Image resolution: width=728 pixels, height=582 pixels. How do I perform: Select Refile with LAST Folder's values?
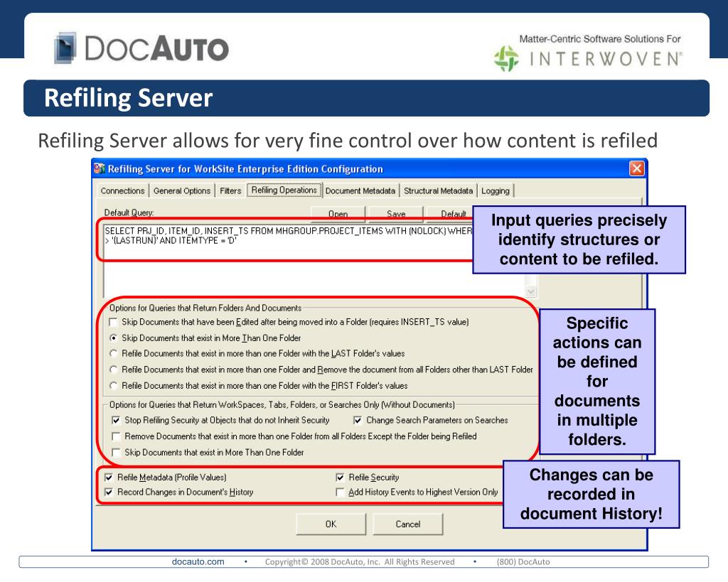pyautogui.click(x=113, y=354)
